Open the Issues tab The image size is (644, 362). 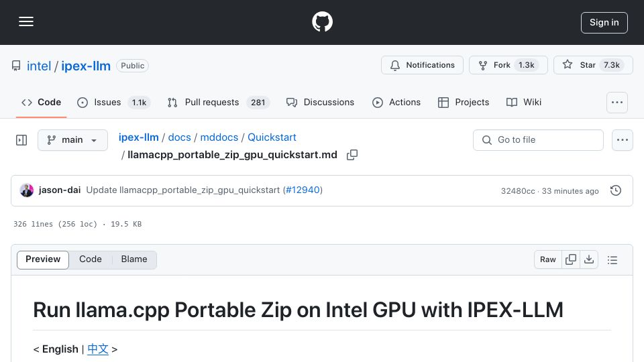(114, 102)
